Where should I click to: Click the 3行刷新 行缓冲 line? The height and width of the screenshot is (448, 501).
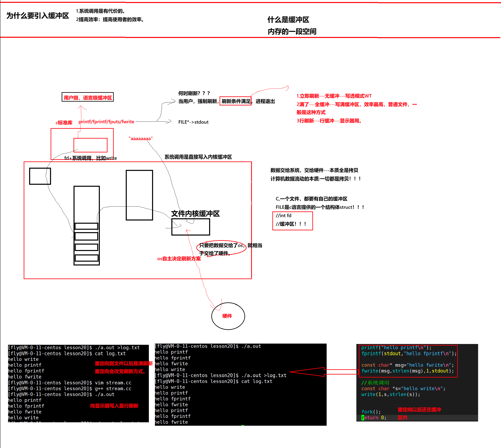click(329, 121)
